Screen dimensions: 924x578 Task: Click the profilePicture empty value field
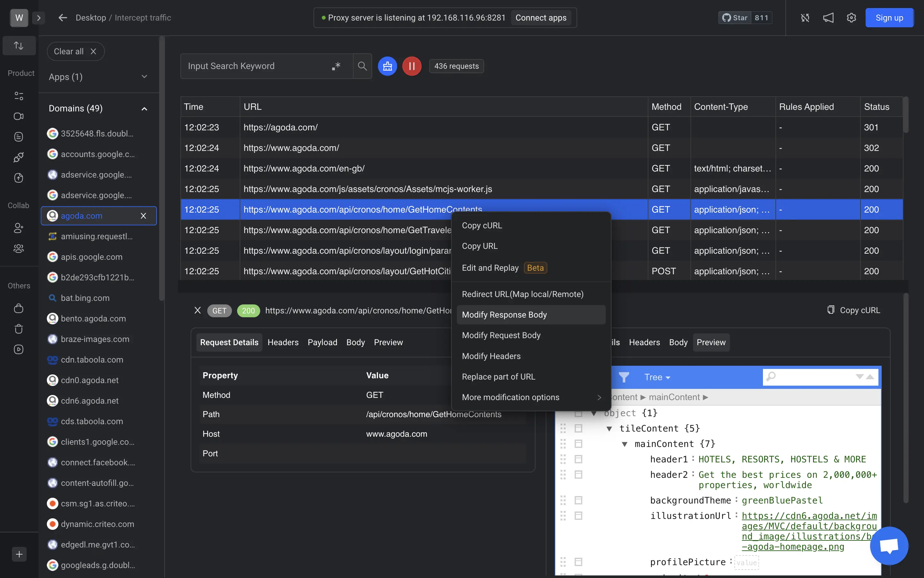pos(747,562)
